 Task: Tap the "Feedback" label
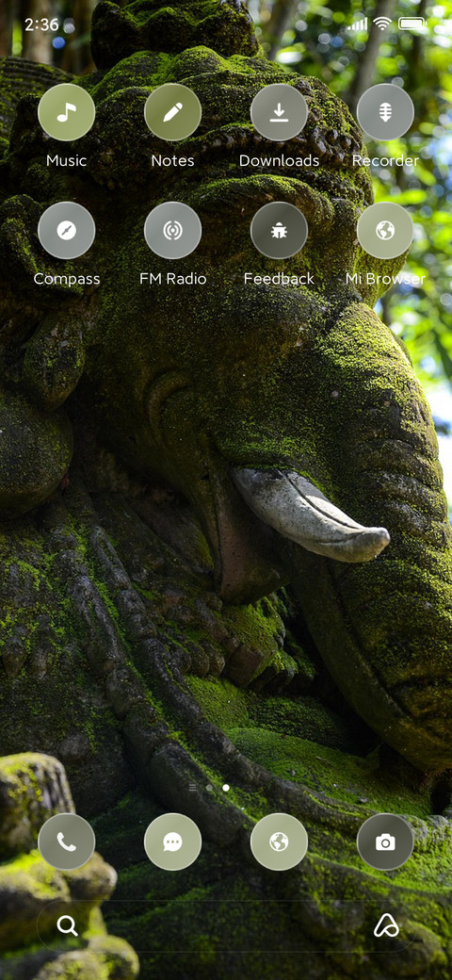point(279,279)
